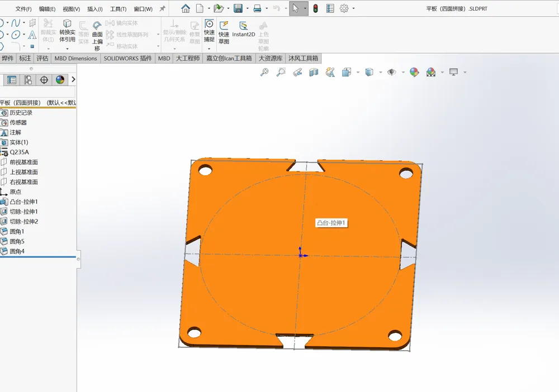This screenshot has height=392, width=559.
Task: Toggle the 快速草图 rapid sketch tool
Action: 224,32
